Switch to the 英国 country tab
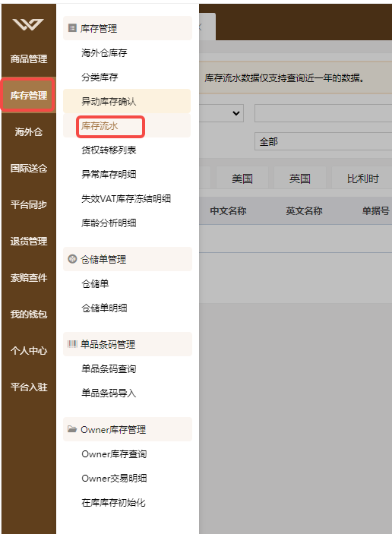Image resolution: width=392 pixels, height=534 pixels. click(x=300, y=179)
